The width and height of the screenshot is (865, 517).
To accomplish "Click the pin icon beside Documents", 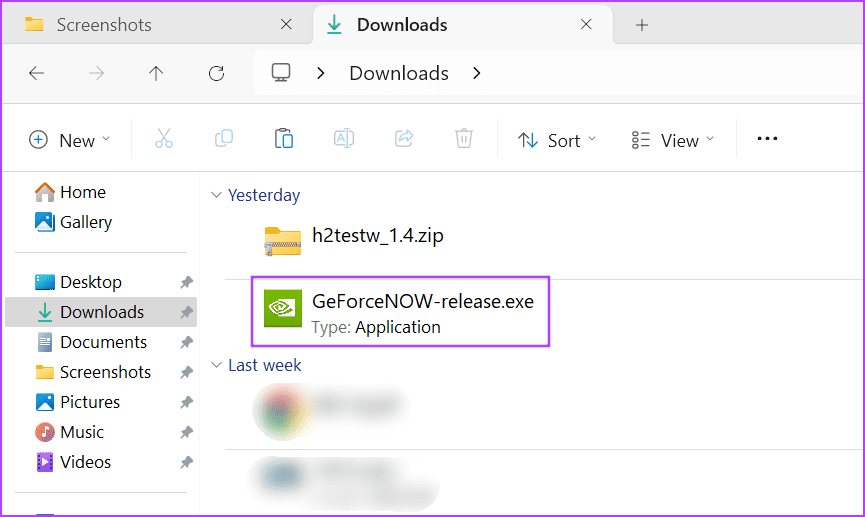I will coord(186,343).
